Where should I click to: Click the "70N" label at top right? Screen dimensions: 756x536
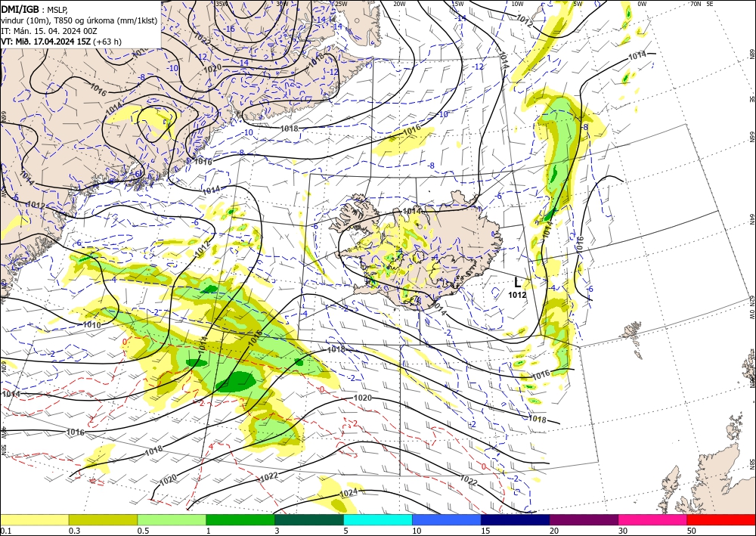coord(696,4)
